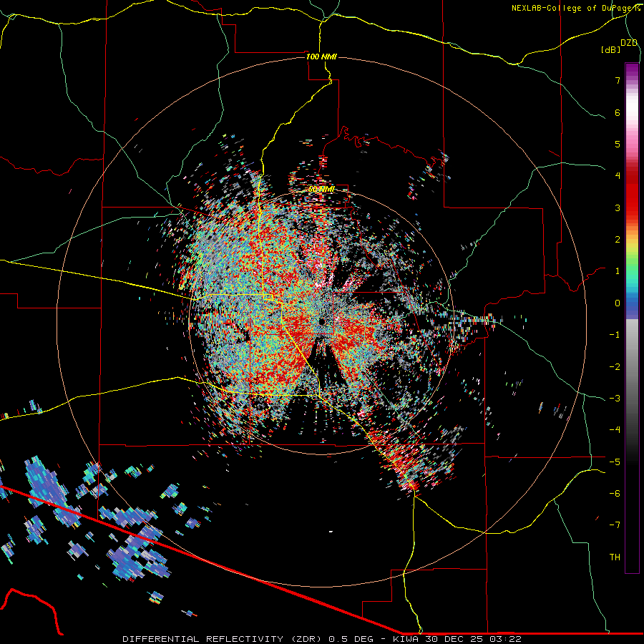This screenshot has height=644, width=644.
Task: Click the "2" value on color scale
Action: [x=618, y=240]
